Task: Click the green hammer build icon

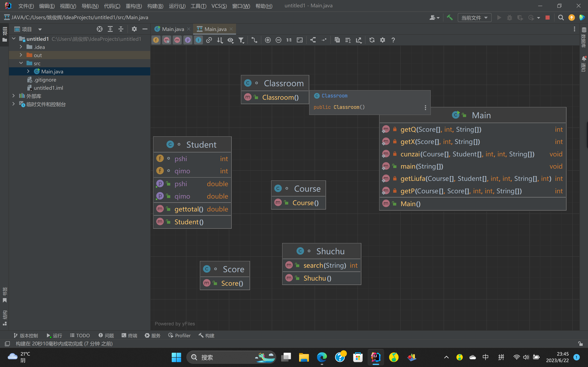Action: [450, 18]
